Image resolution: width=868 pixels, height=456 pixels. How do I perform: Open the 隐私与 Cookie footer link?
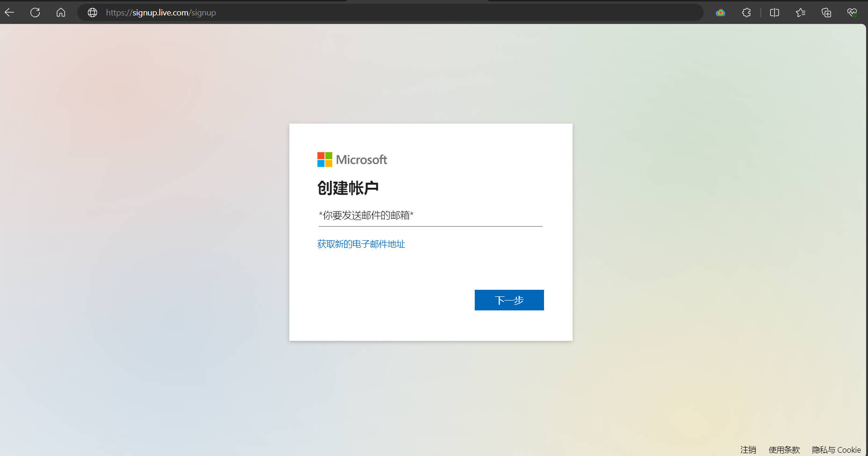tap(836, 449)
